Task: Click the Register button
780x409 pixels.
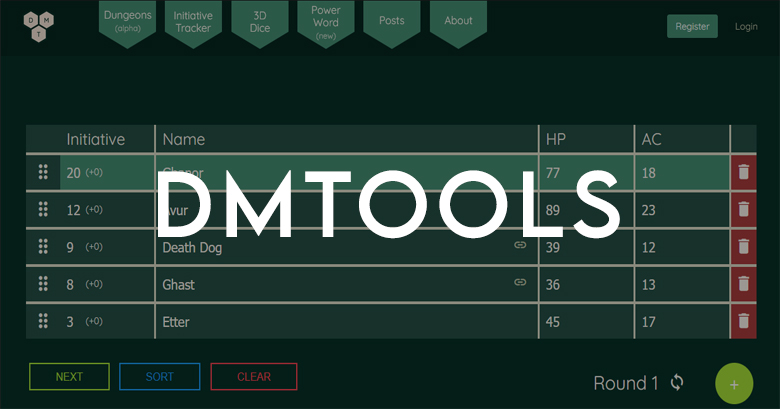Action: tap(692, 26)
